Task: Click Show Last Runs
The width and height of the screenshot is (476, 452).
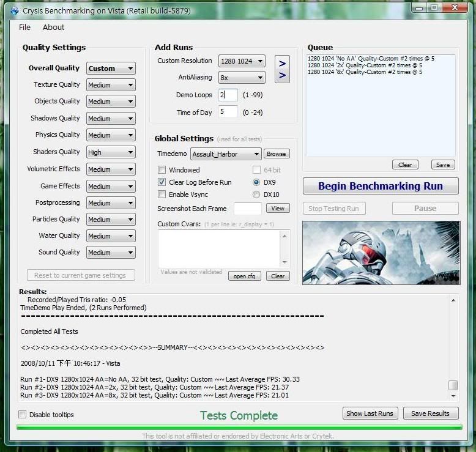Action: pos(370,413)
